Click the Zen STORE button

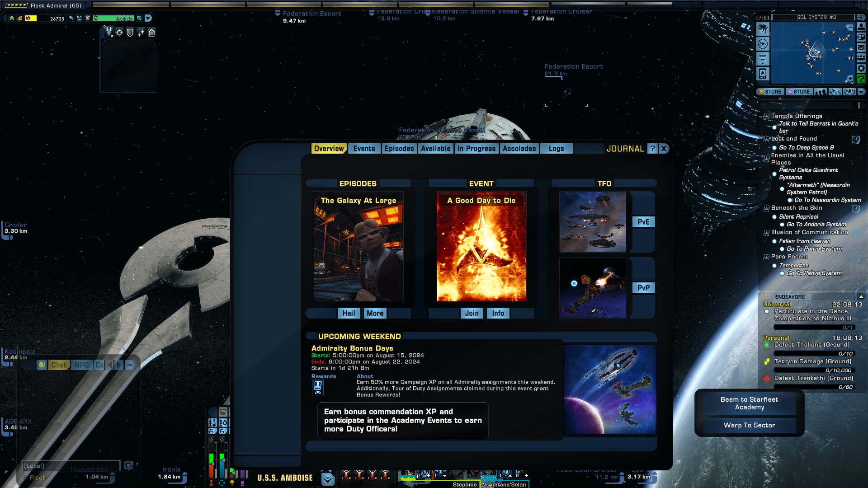tap(770, 92)
